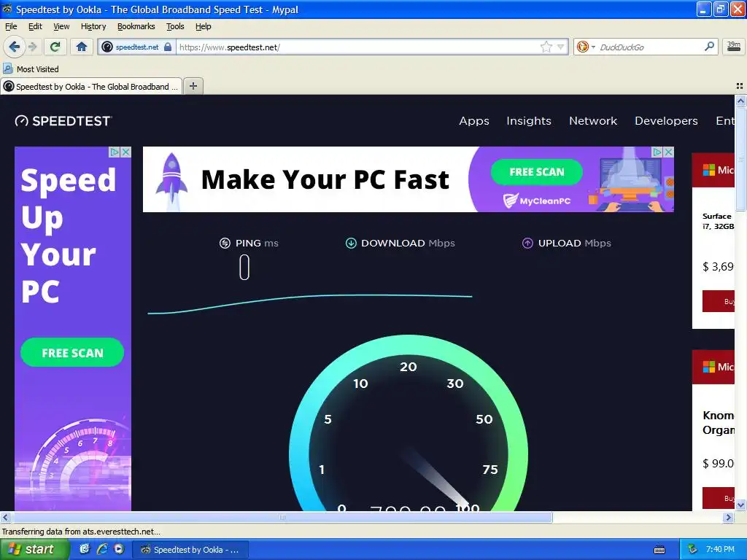
Task: Click the search magnifier icon
Action: [709, 46]
